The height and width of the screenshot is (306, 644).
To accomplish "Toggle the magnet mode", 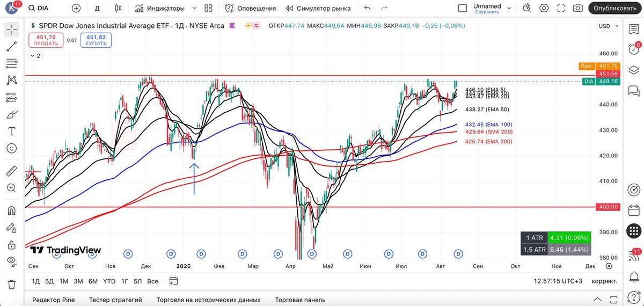I will [x=11, y=210].
